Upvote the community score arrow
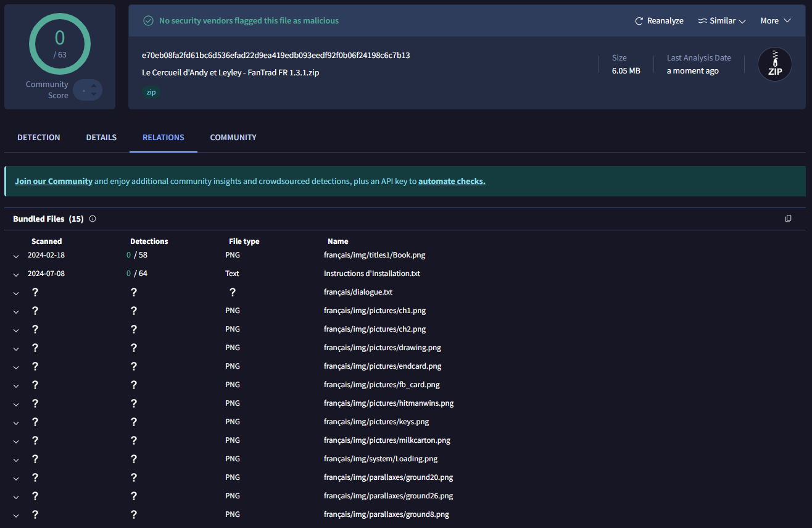Screen dimensions: 812x528 click(x=93, y=86)
